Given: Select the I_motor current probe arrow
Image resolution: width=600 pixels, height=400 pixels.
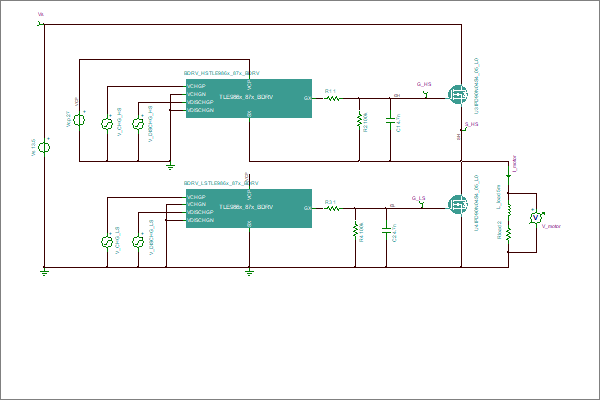Looking at the screenshot, I should pyautogui.click(x=509, y=176).
